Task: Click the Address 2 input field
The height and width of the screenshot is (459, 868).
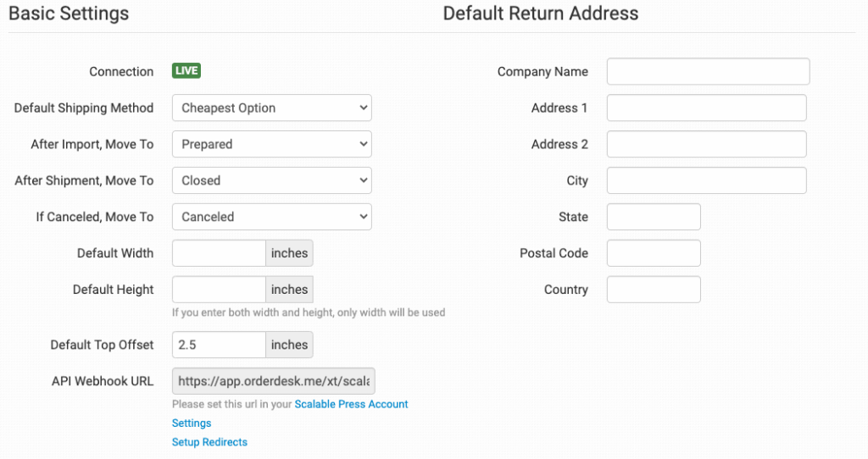Action: tap(706, 144)
